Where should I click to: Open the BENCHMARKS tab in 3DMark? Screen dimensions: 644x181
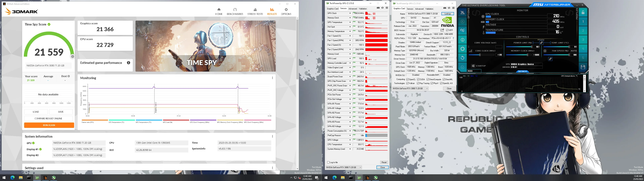click(x=235, y=12)
